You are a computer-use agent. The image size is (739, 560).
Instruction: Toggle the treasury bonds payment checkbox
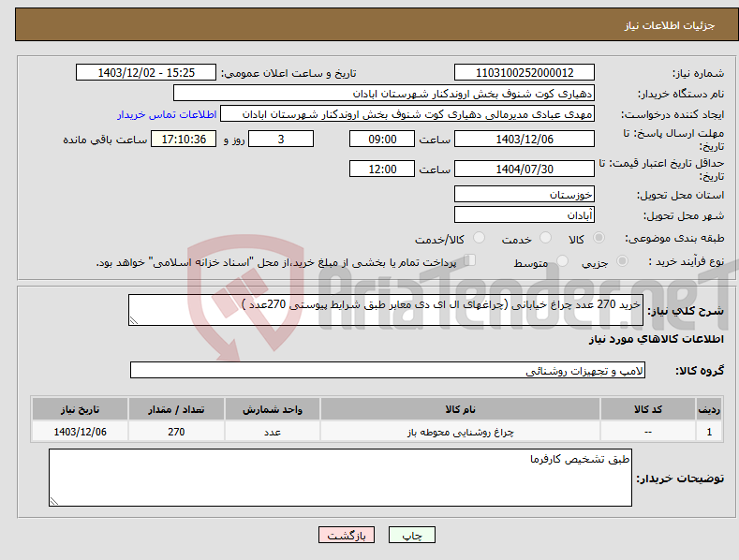tap(470, 259)
